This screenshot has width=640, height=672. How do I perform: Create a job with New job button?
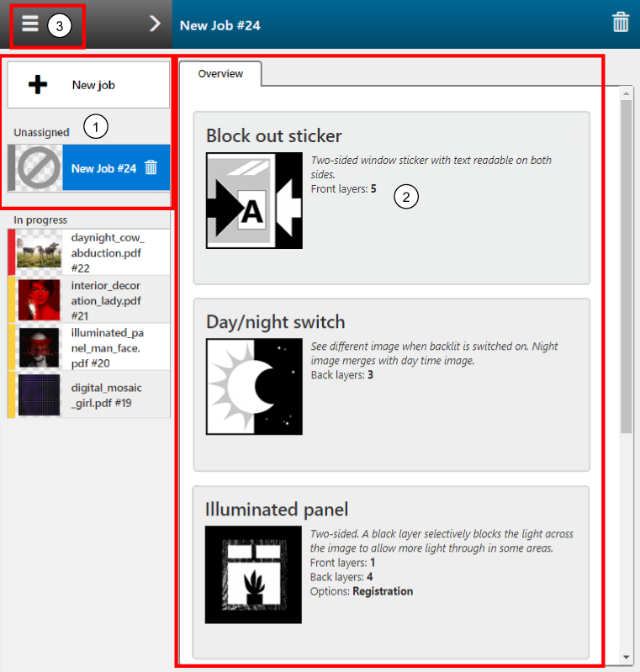point(88,85)
